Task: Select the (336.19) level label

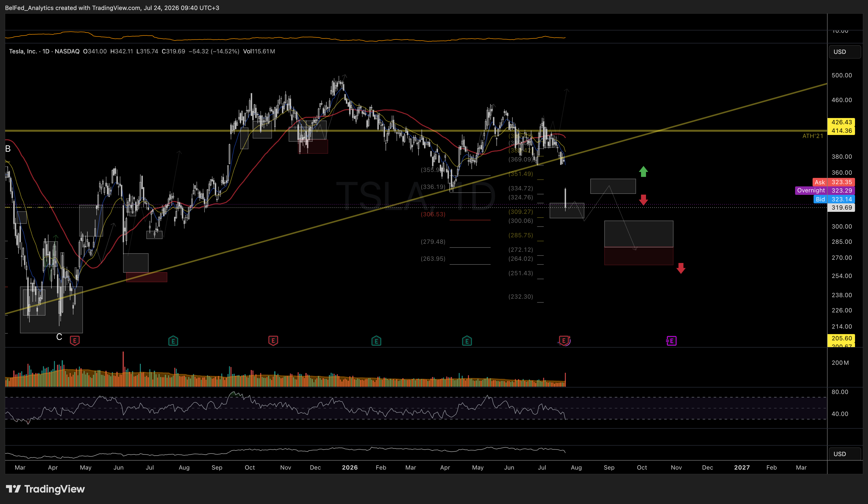Action: pos(433,187)
